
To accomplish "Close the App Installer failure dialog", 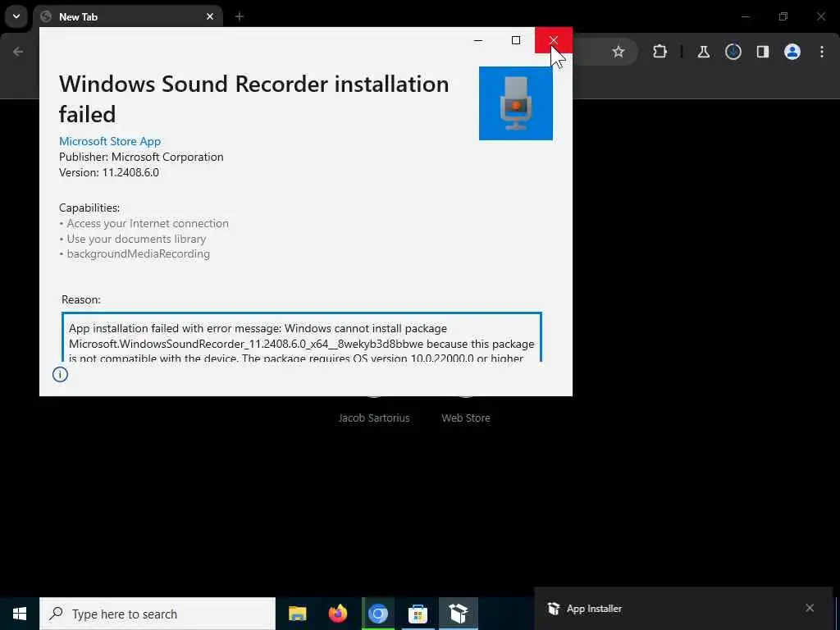I will (554, 40).
